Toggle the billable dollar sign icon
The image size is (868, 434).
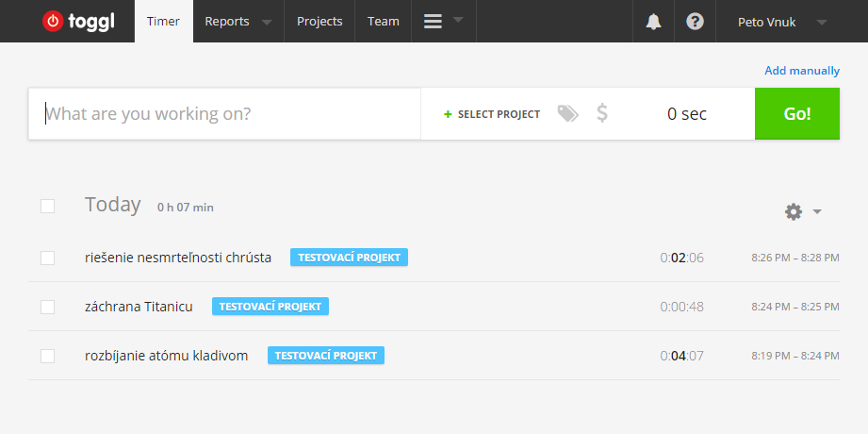point(602,114)
